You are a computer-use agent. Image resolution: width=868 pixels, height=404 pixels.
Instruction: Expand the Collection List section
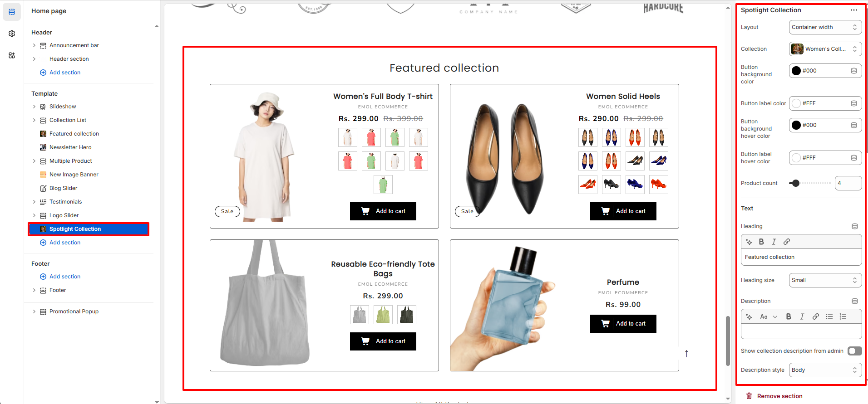click(34, 120)
